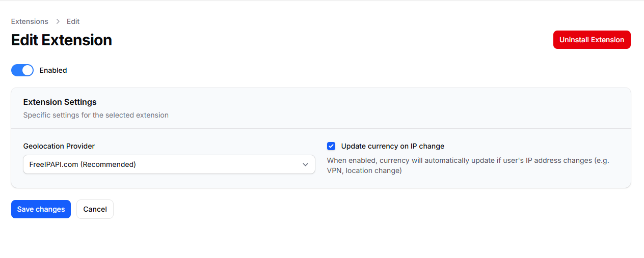Open the Geolocation Provider select box
Screen dimensions: 644x258
tap(169, 164)
